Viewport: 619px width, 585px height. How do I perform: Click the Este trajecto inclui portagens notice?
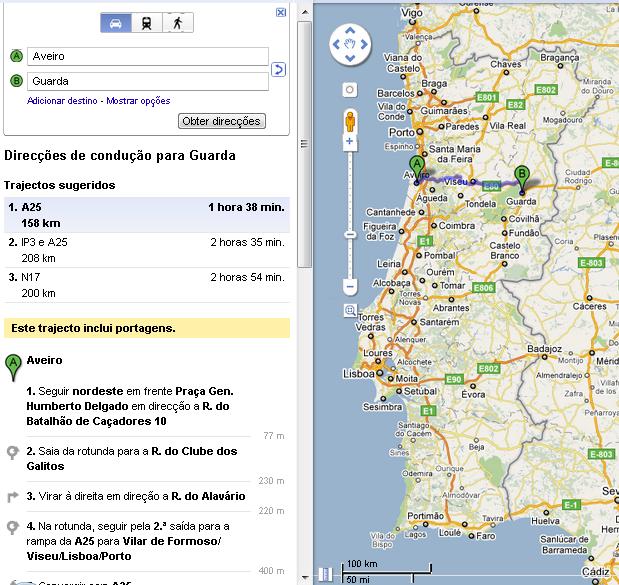coord(147,328)
